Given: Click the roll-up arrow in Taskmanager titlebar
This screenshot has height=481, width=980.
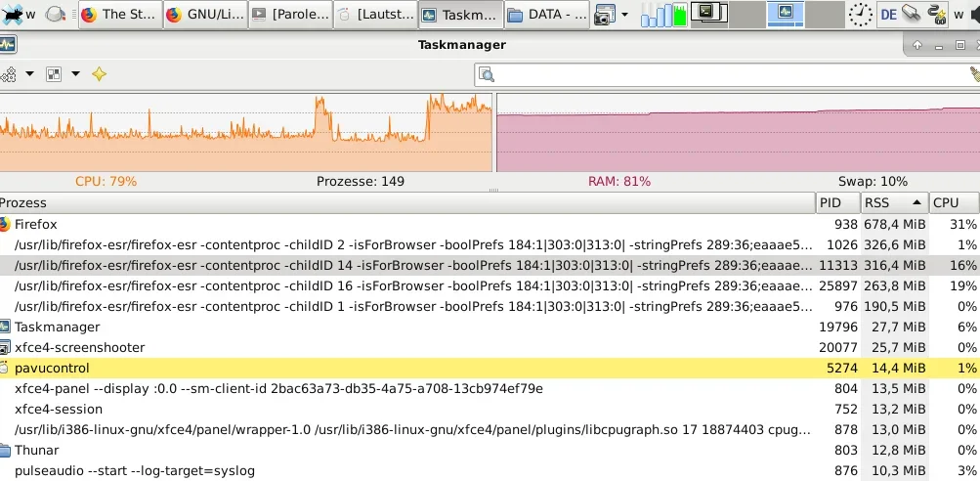Looking at the screenshot, I should pyautogui.click(x=917, y=45).
